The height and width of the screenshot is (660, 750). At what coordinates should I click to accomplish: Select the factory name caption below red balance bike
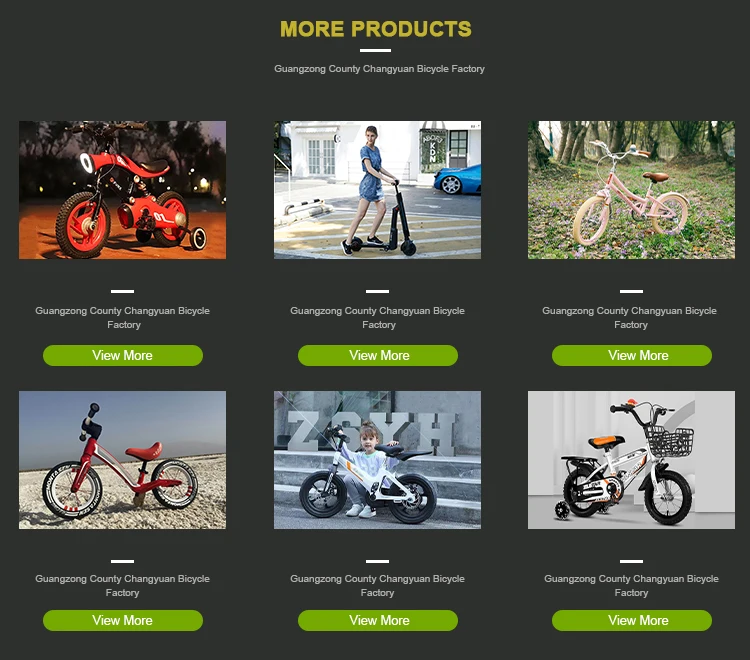122,585
